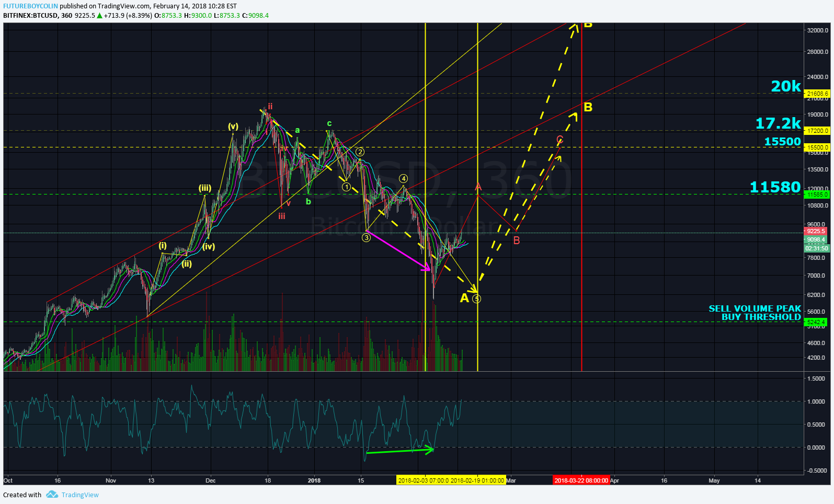
Task: Select the circled 4 wave marker
Action: [x=403, y=178]
